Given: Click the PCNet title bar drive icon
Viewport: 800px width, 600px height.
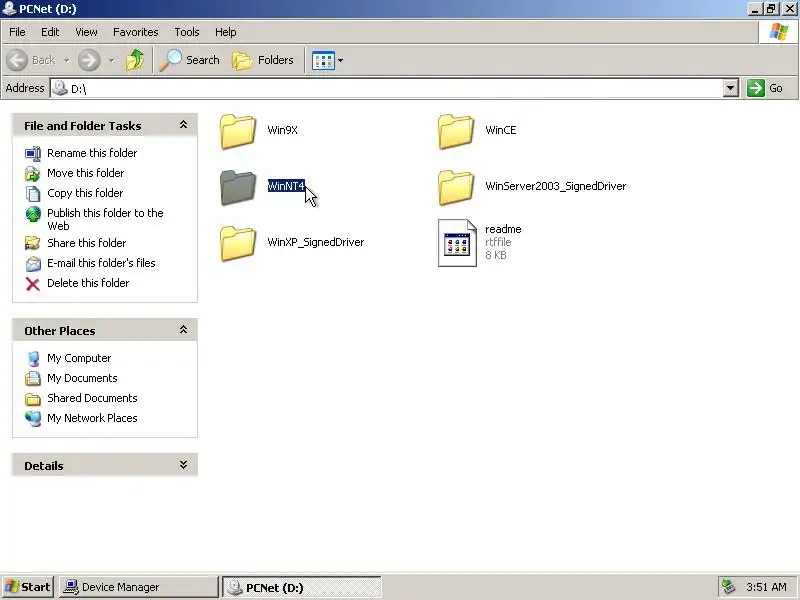Looking at the screenshot, I should click(9, 9).
